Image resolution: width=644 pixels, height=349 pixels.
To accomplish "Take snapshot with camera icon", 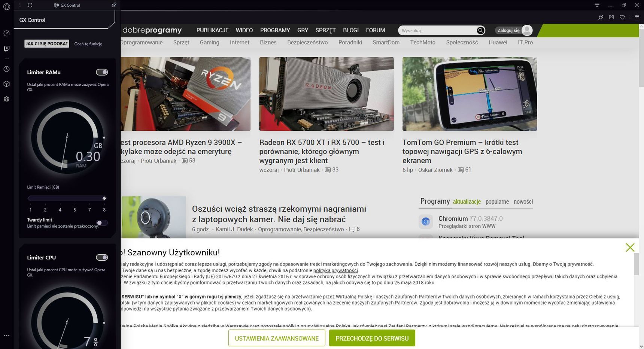I will pyautogui.click(x=611, y=17).
